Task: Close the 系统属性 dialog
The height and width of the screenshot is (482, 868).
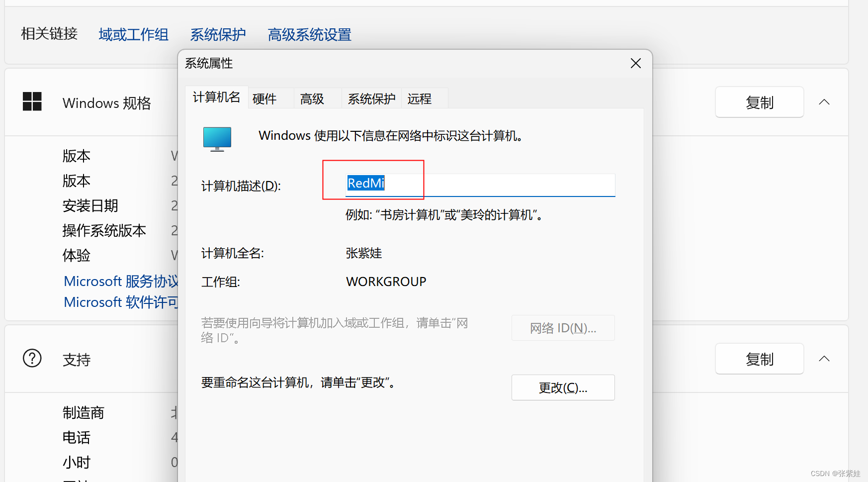Action: (635, 63)
